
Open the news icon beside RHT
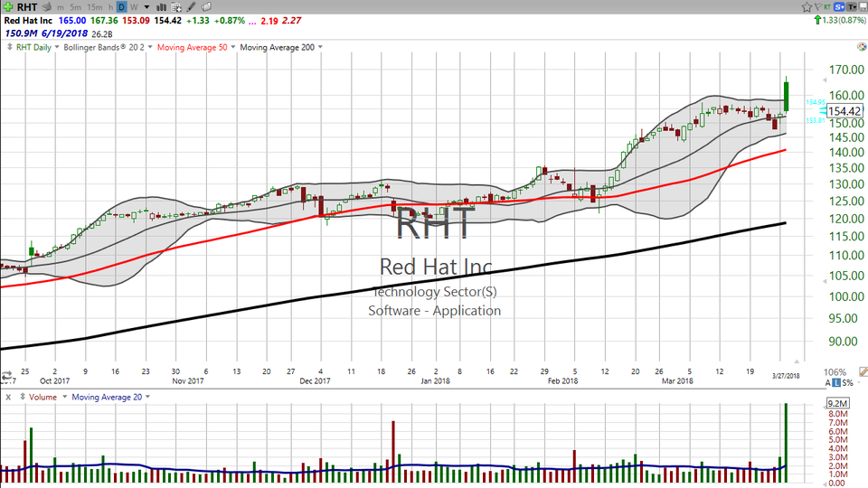46,6
